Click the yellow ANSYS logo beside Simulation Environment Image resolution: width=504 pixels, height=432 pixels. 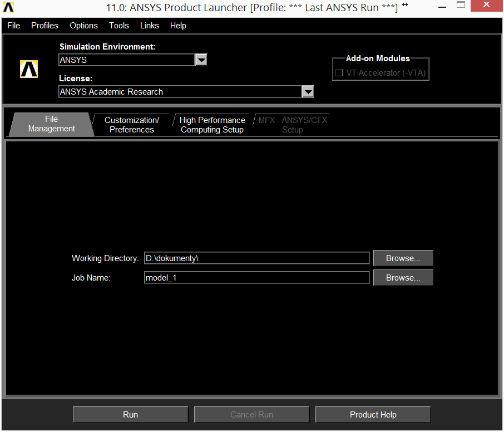point(29,69)
